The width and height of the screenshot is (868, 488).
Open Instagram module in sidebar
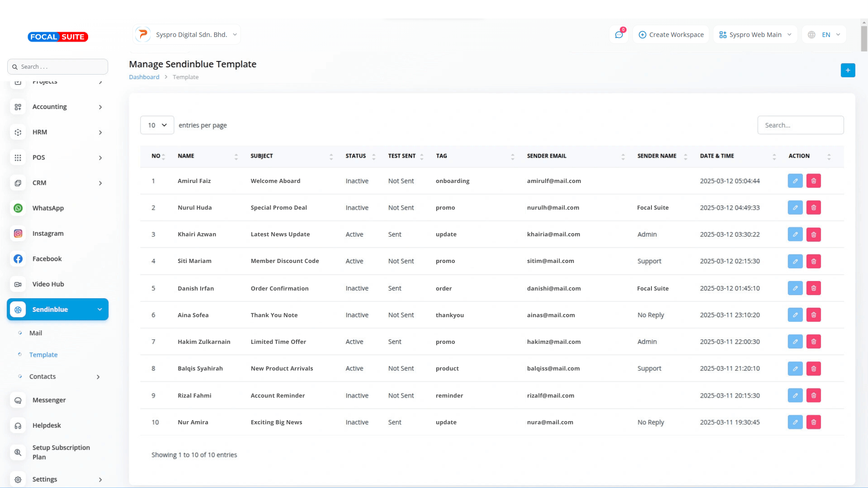pos(48,234)
